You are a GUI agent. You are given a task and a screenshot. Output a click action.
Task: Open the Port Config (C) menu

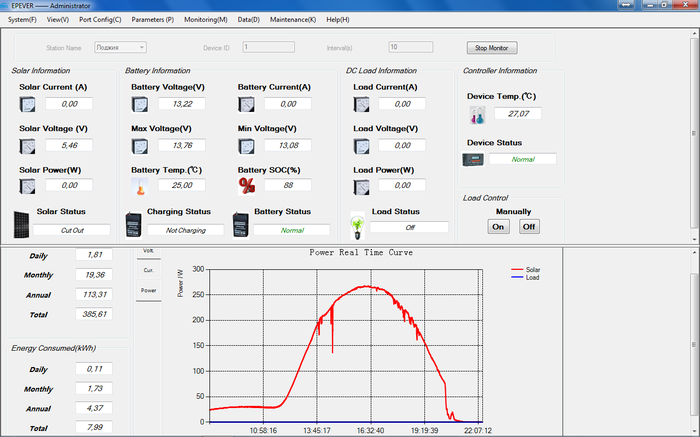(x=100, y=19)
